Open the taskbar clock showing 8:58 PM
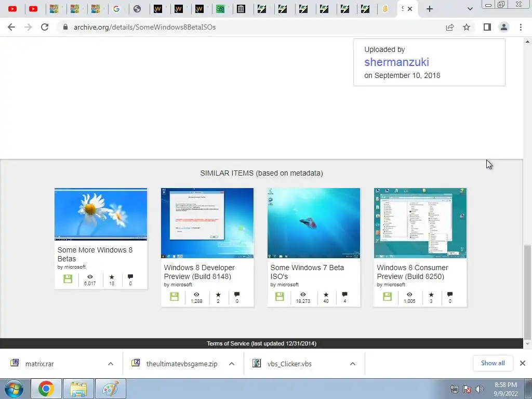The image size is (532, 399). [506, 389]
